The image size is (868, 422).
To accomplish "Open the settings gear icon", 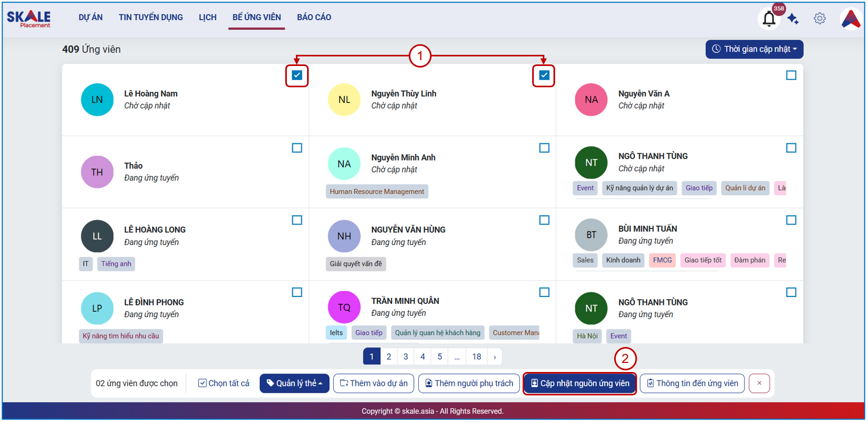I will click(820, 19).
